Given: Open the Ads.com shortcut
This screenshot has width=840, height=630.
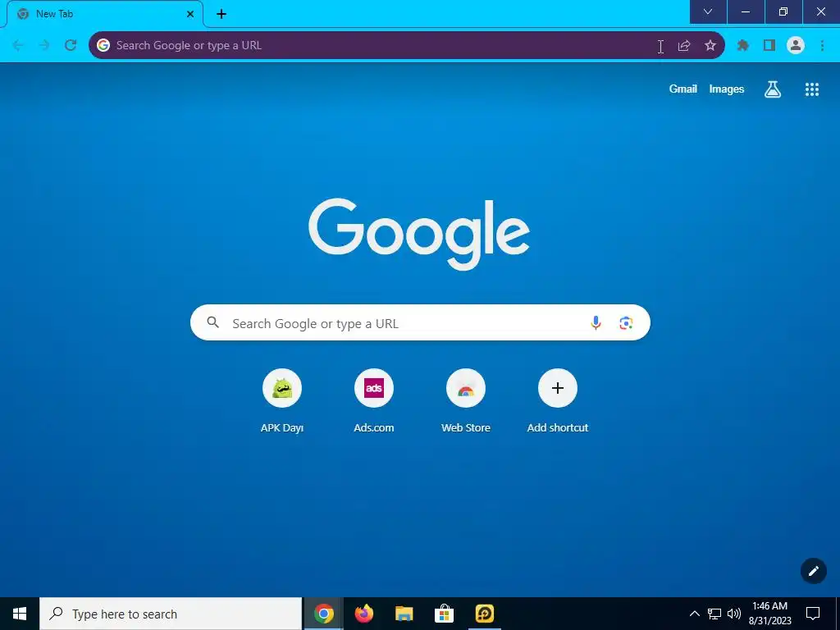Looking at the screenshot, I should [374, 401].
